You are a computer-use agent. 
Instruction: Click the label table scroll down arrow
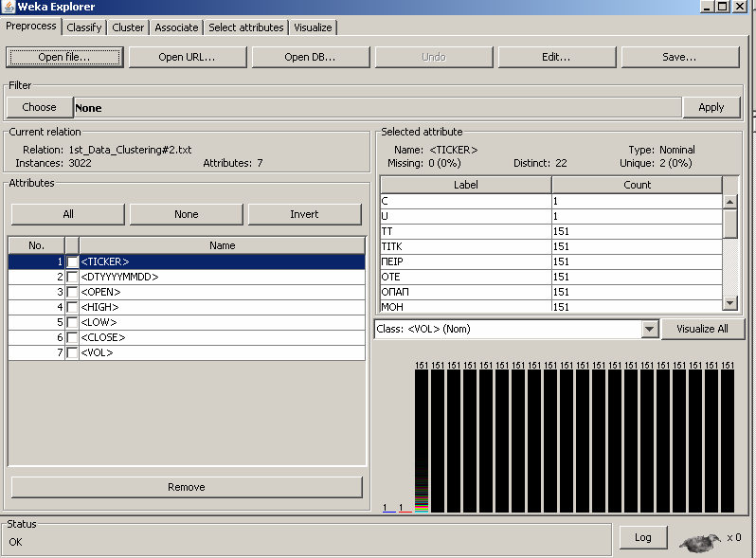(730, 303)
